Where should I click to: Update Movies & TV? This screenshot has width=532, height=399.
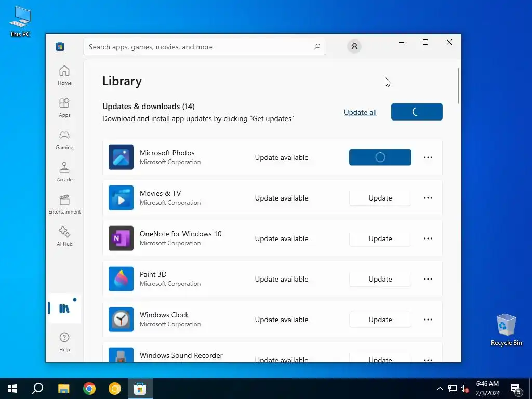tap(380, 198)
